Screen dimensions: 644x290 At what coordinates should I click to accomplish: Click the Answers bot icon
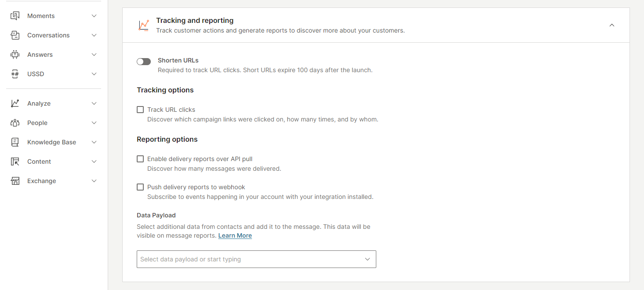point(15,55)
